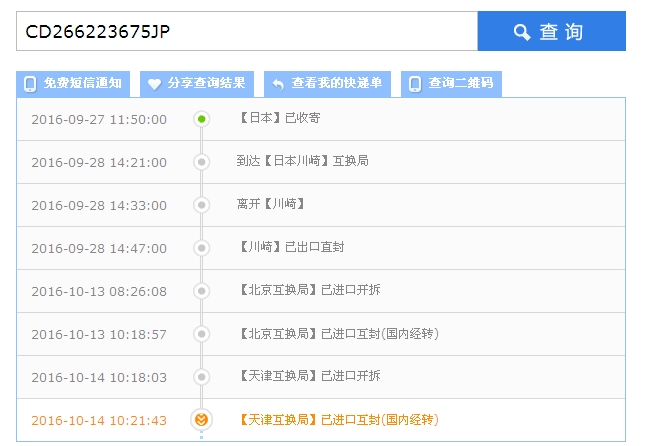Viewport: 646px width, 446px height.
Task: Click timestamp 2016-09-28 14:33:00
Action: click(x=99, y=205)
